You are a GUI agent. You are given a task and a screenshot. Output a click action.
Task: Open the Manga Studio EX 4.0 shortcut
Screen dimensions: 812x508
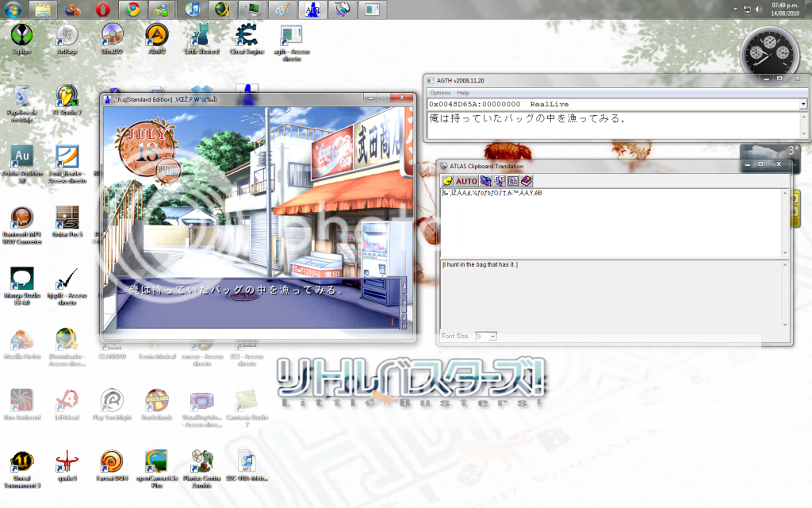coord(21,286)
